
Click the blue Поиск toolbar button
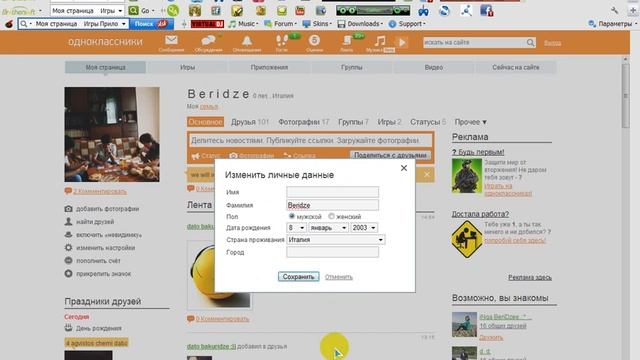[x=151, y=24]
